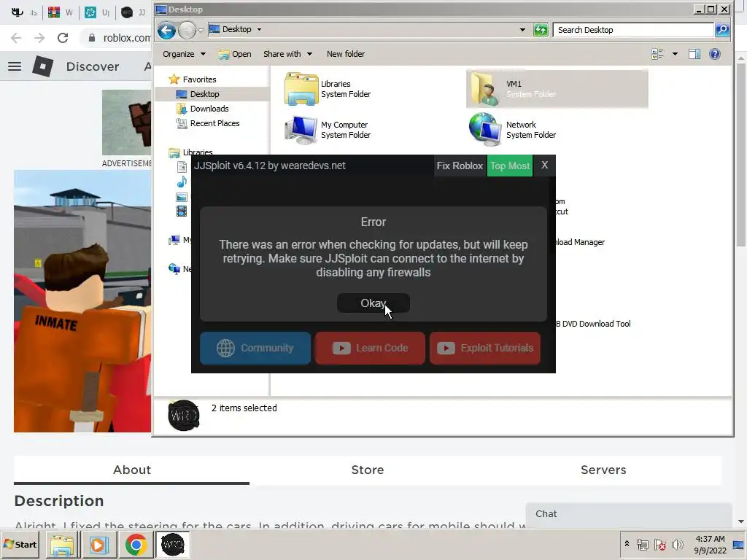Open the Roblox Chat panel

point(628,514)
